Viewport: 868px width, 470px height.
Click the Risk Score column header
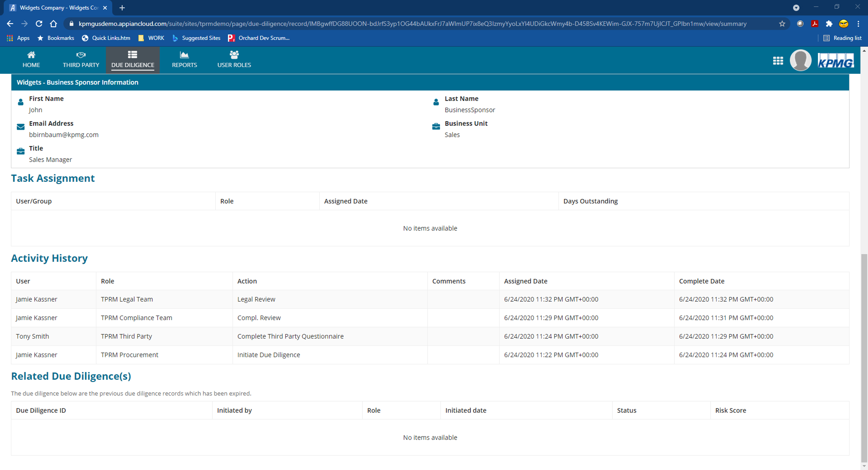(x=731, y=410)
